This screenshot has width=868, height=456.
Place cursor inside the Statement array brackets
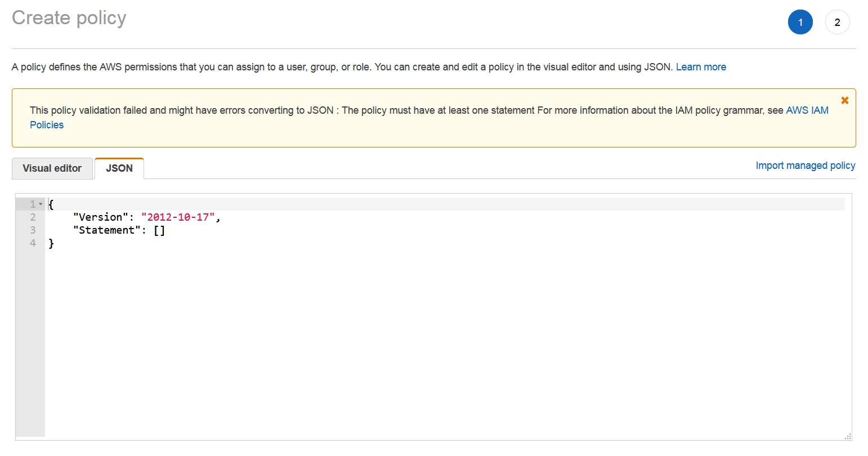coord(160,230)
